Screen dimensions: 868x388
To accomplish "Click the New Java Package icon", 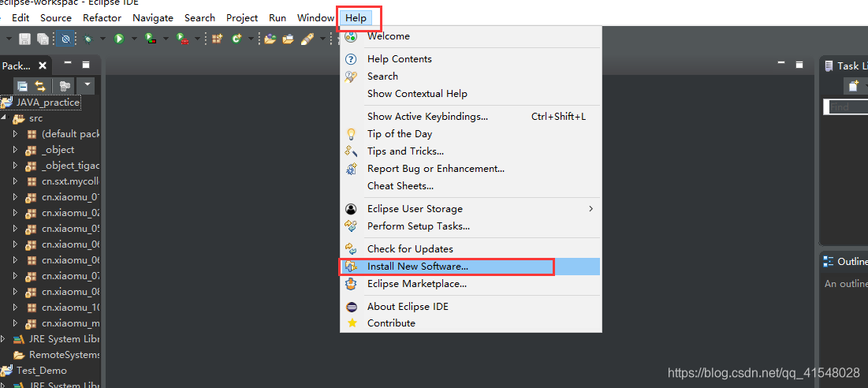I will (218, 39).
